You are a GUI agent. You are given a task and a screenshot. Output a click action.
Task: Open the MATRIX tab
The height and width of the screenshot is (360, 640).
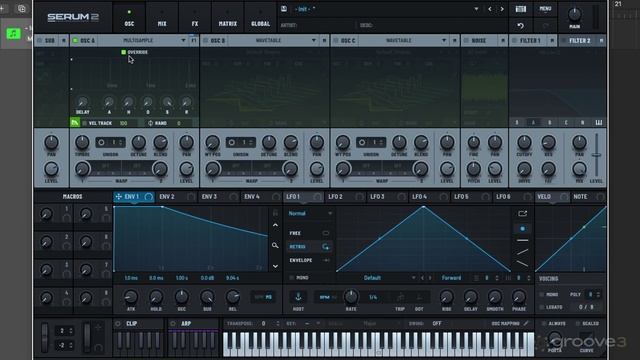coord(228,17)
